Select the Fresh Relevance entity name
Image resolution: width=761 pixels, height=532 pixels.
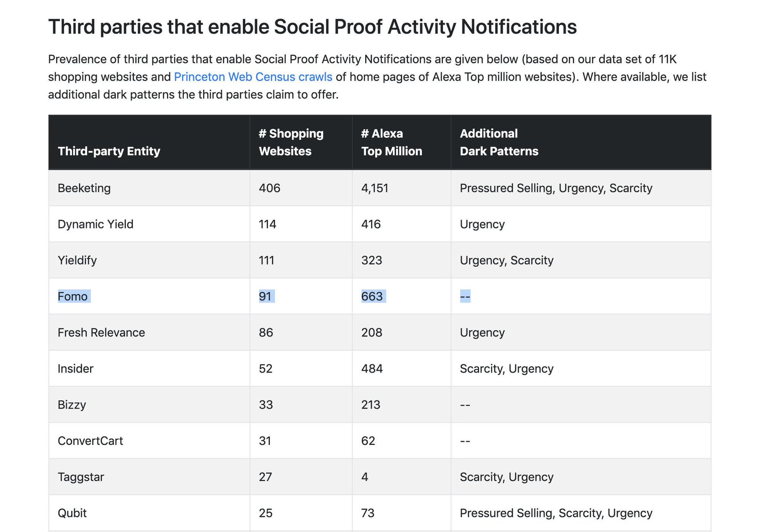click(x=101, y=332)
